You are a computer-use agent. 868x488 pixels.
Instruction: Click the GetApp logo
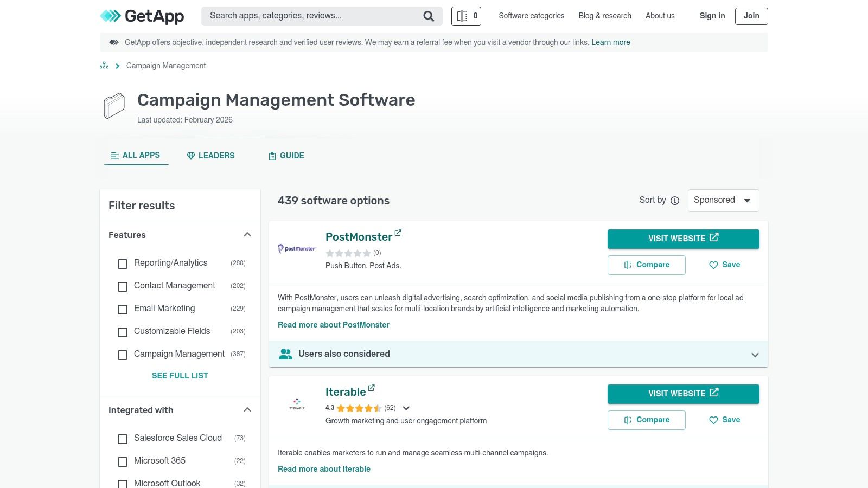[x=141, y=16]
